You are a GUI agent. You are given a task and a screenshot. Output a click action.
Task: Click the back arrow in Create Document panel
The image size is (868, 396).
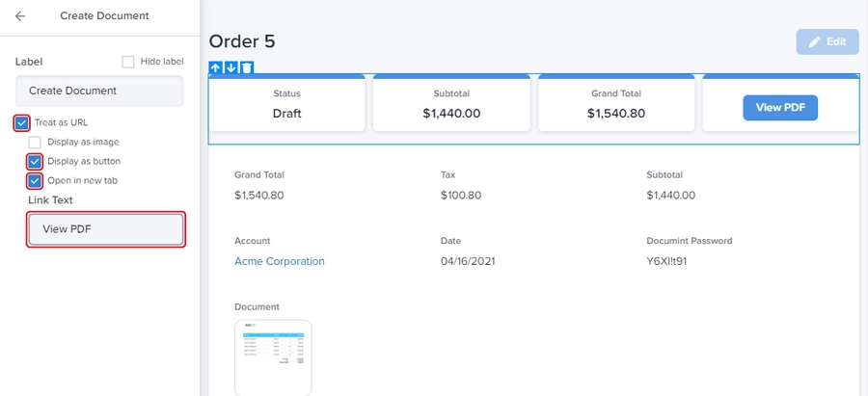coord(20,16)
